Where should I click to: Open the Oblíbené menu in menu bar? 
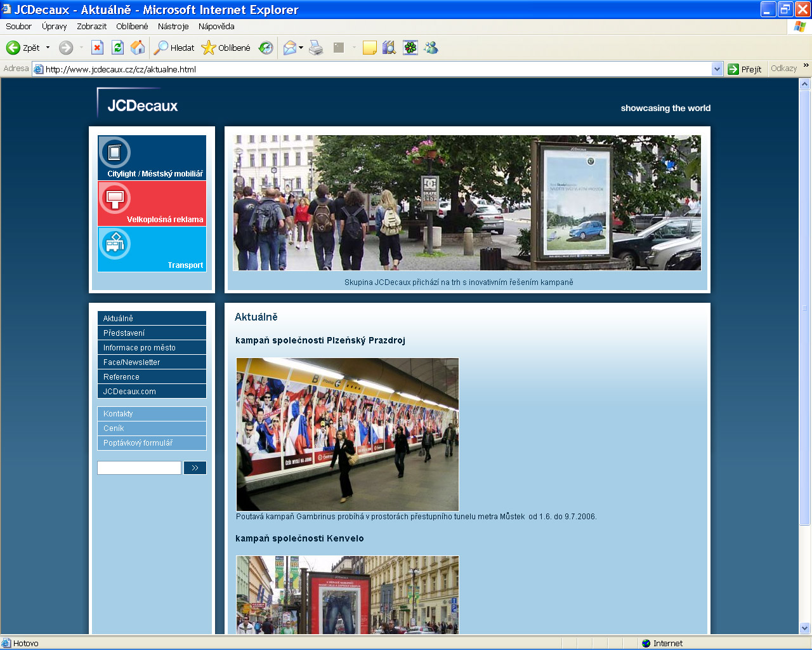tap(132, 27)
